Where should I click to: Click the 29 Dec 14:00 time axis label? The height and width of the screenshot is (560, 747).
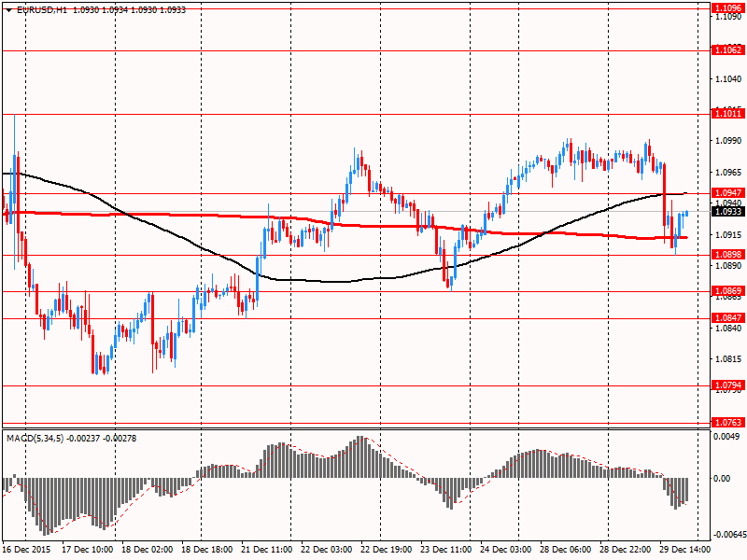pyautogui.click(x=685, y=549)
